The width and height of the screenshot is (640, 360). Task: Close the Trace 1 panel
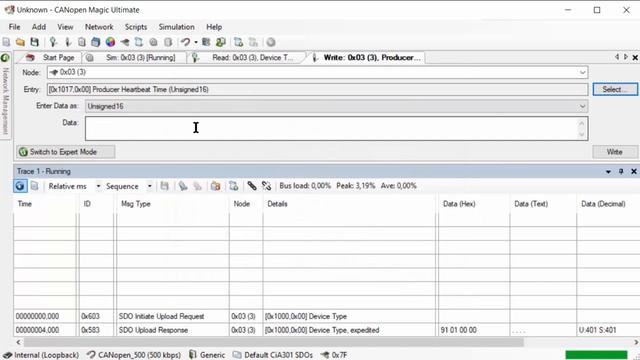(634, 171)
